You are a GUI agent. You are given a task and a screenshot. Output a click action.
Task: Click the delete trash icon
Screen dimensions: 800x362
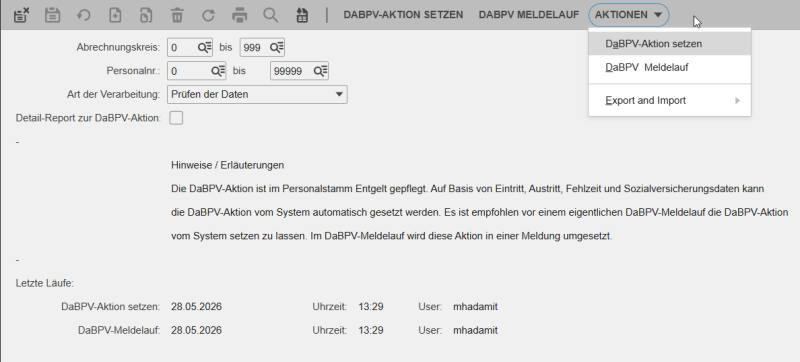point(177,15)
